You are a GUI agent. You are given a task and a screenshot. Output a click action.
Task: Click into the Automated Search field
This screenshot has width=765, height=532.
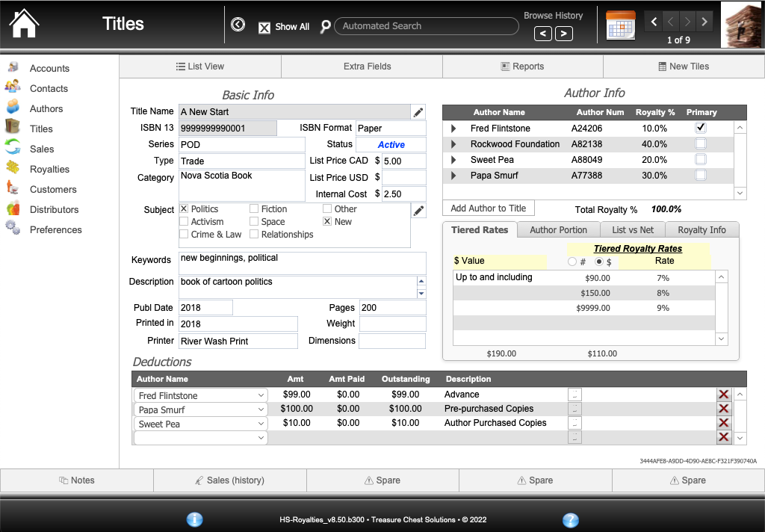[x=426, y=26]
